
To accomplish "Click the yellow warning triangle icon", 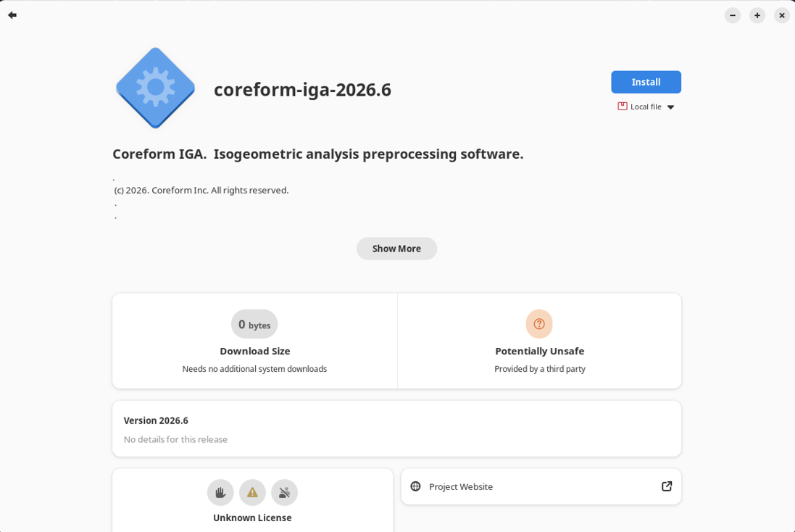I will pyautogui.click(x=252, y=492).
